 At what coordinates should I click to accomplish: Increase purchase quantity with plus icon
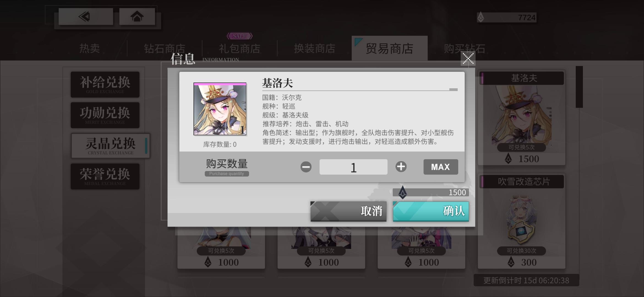(x=401, y=167)
